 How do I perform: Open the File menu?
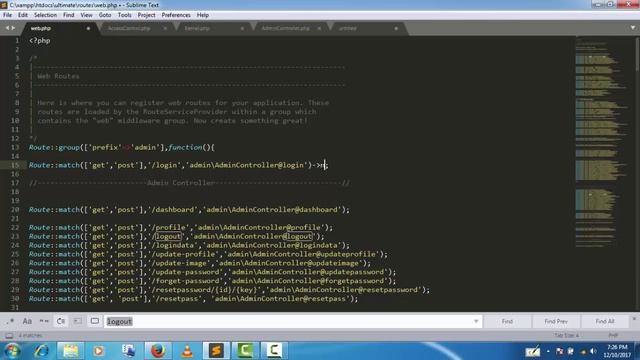click(7, 15)
